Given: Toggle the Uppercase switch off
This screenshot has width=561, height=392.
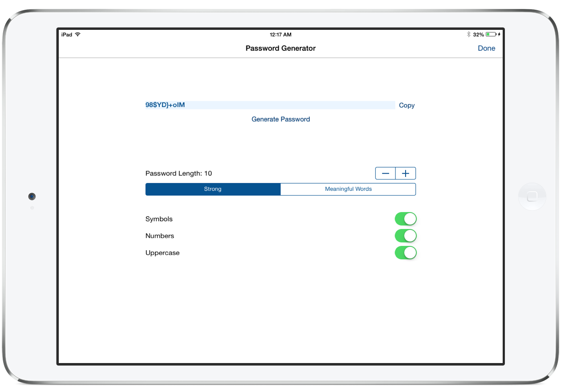Looking at the screenshot, I should point(405,253).
